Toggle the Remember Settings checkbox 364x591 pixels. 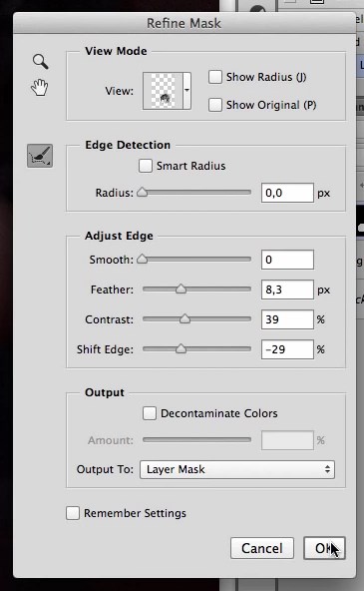[x=73, y=513]
